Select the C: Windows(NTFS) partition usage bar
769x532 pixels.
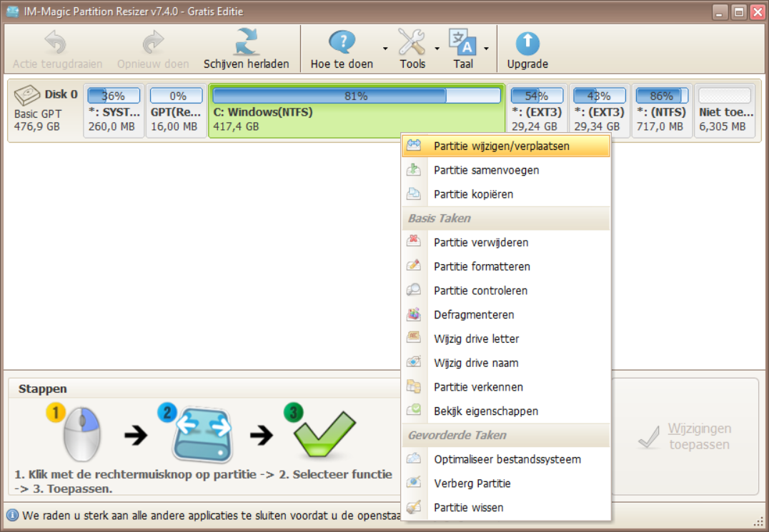[x=356, y=96]
